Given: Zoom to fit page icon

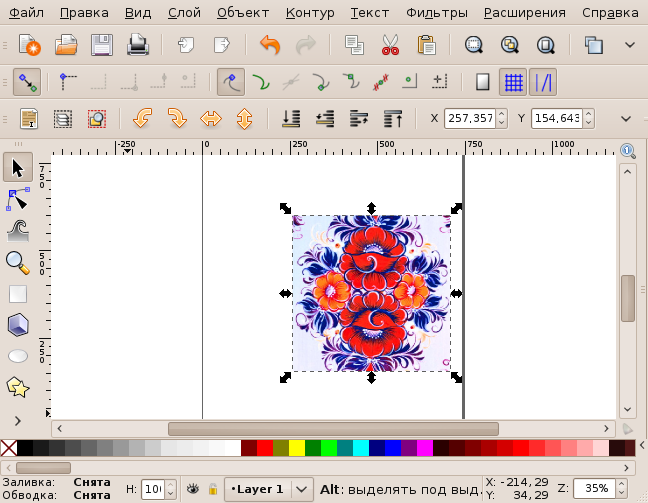Looking at the screenshot, I should (x=546, y=45).
